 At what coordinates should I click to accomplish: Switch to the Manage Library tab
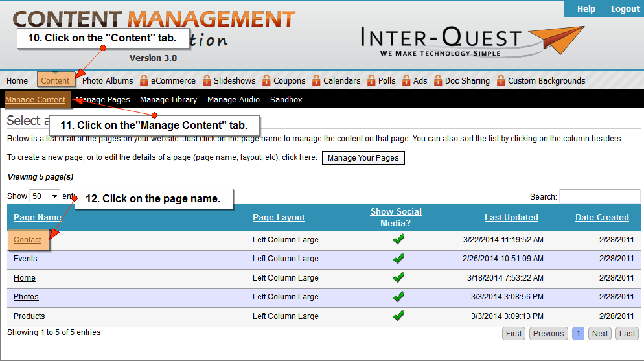[168, 100]
